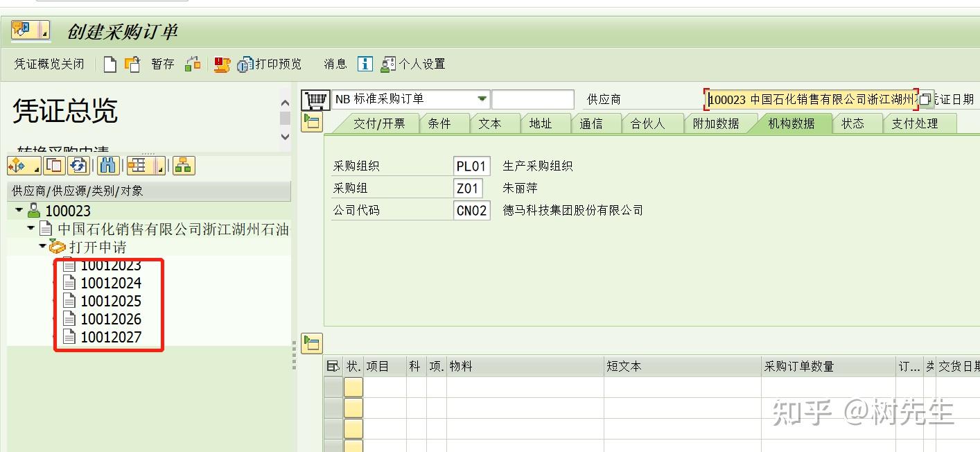Collapse the 打开申请 tree node
The height and width of the screenshot is (452, 980).
click(x=42, y=245)
